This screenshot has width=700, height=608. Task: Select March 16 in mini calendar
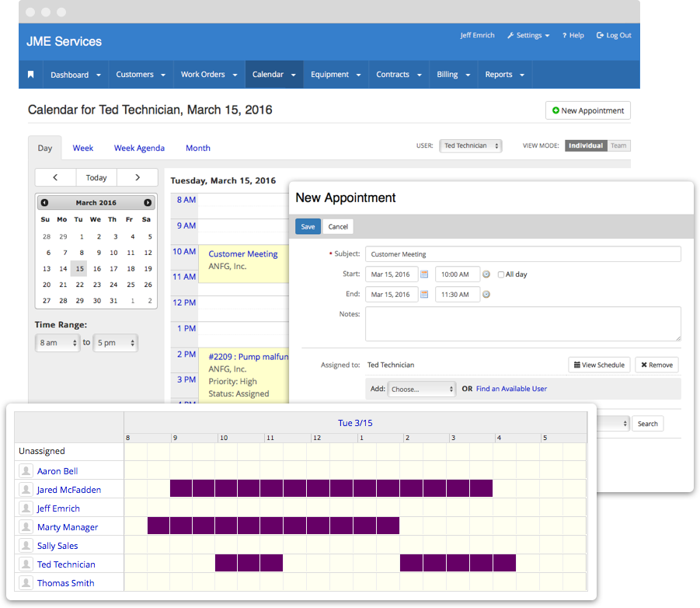(97, 268)
